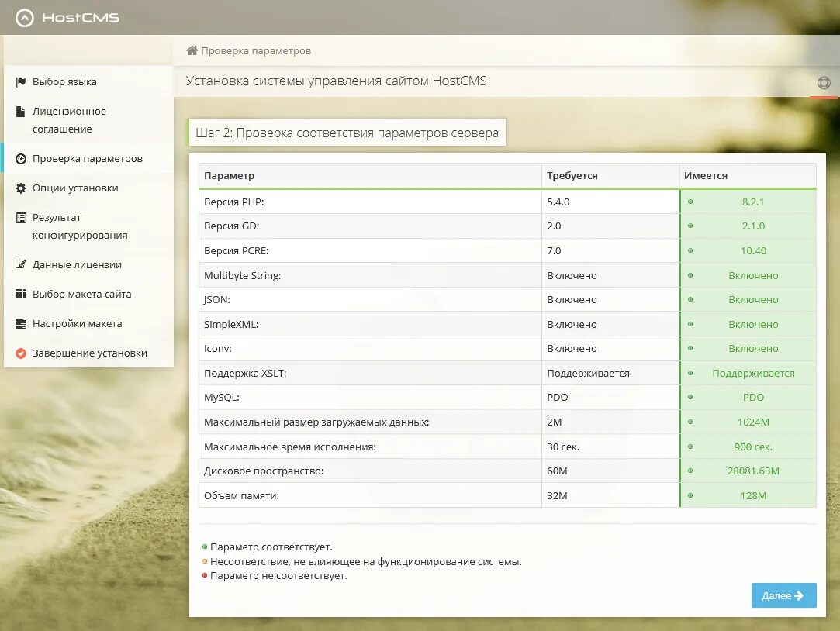Click the 'Поддержка XSLT:' row label
The width and height of the screenshot is (840, 631).
point(245,373)
